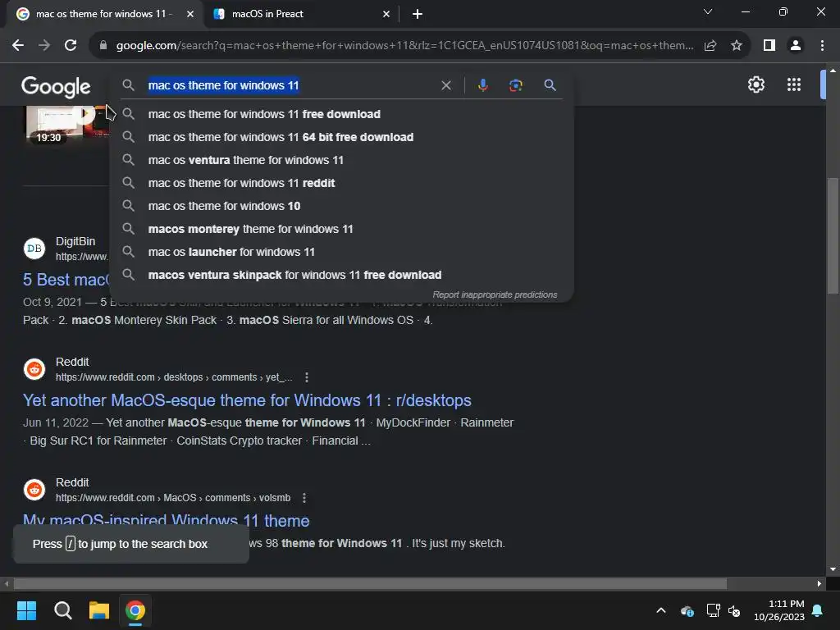Open more options for Reddit MacOS result
Viewport: 840px width, 630px height.
[x=304, y=498]
